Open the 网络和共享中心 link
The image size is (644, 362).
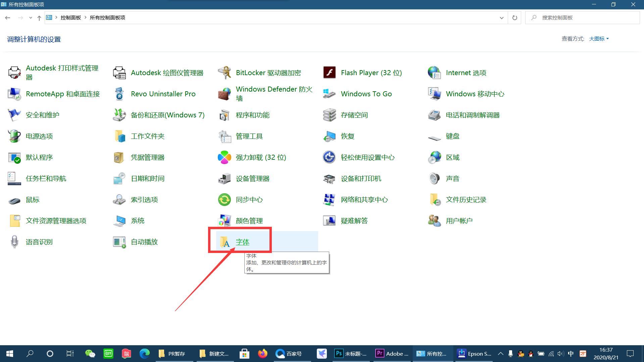tap(364, 200)
